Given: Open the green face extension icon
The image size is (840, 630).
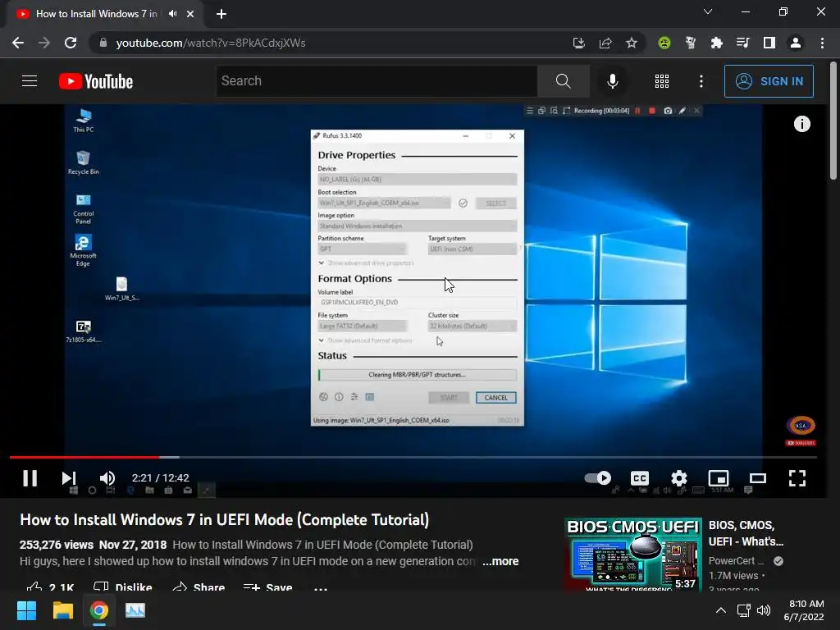Looking at the screenshot, I should 664,43.
